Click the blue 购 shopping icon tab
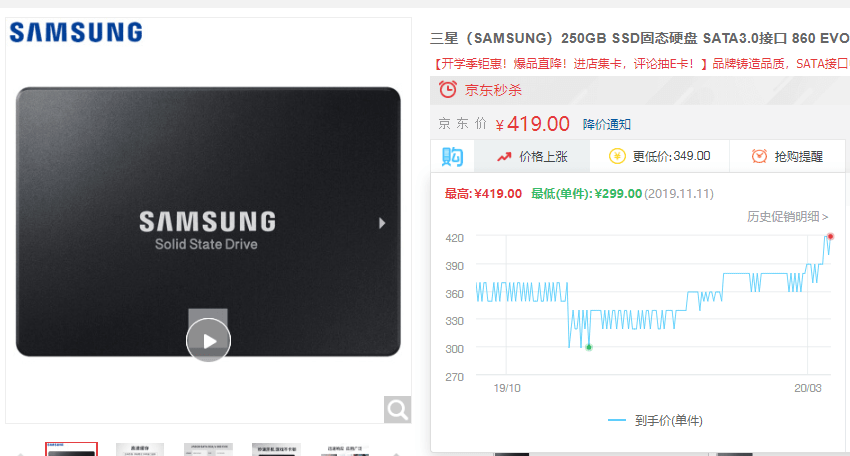The image size is (850, 456). click(x=452, y=157)
